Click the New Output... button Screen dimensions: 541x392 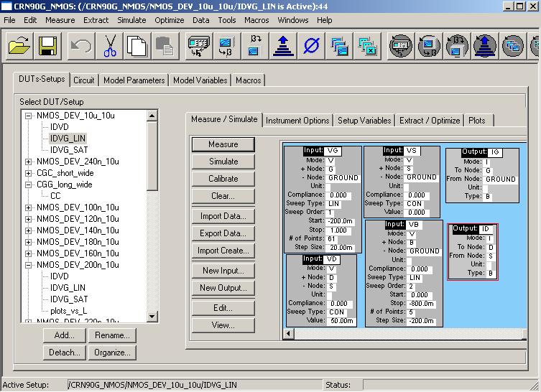[223, 288]
